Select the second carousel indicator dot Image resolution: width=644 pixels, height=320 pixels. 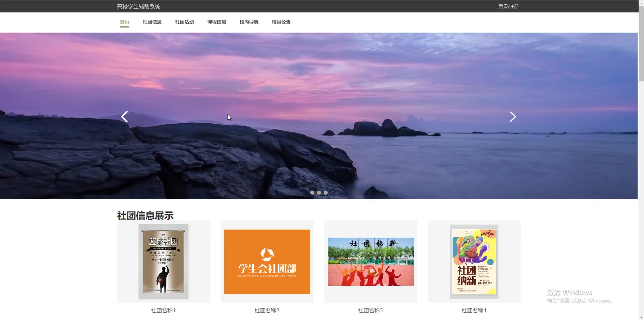coord(319,193)
